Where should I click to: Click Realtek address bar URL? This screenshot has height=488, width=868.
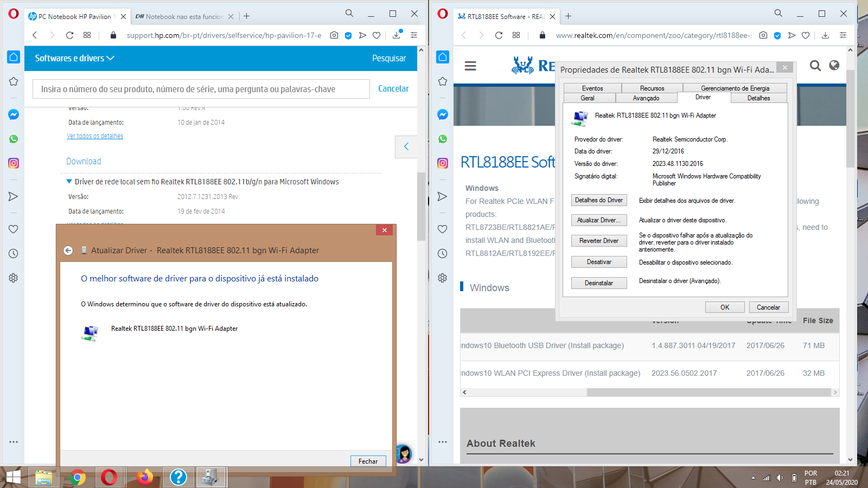click(x=653, y=35)
